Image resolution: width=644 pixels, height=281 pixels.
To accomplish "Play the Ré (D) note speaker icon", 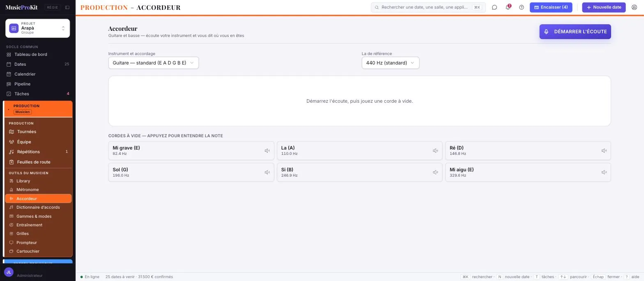I will click(x=604, y=151).
